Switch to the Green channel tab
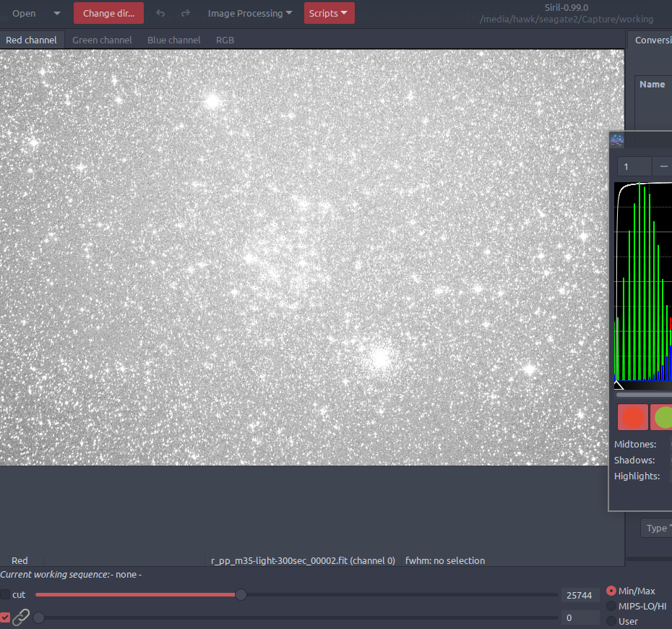 pos(102,40)
